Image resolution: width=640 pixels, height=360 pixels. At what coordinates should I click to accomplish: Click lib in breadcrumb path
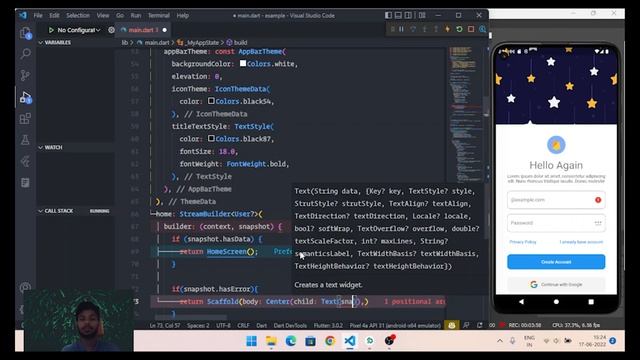[x=124, y=42]
